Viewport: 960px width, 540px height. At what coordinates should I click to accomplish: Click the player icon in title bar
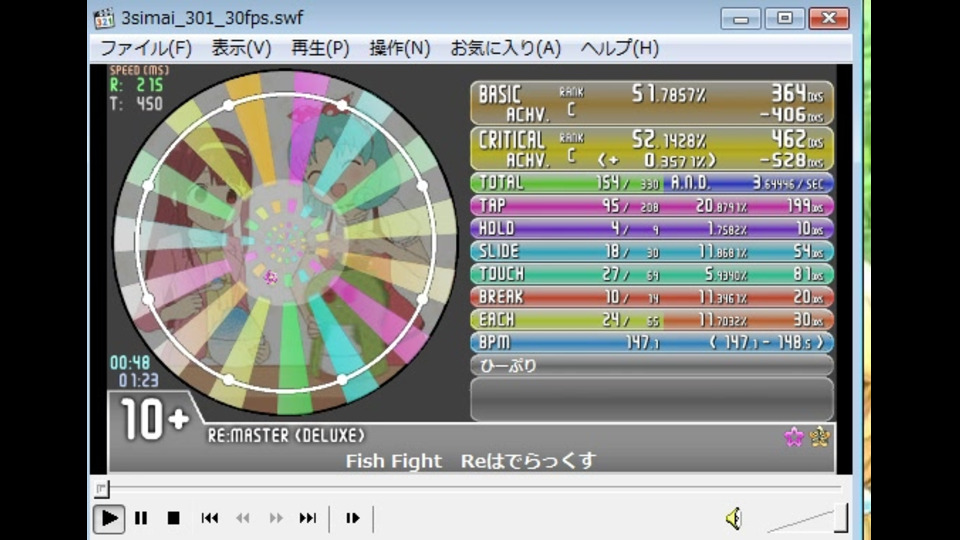click(x=104, y=18)
